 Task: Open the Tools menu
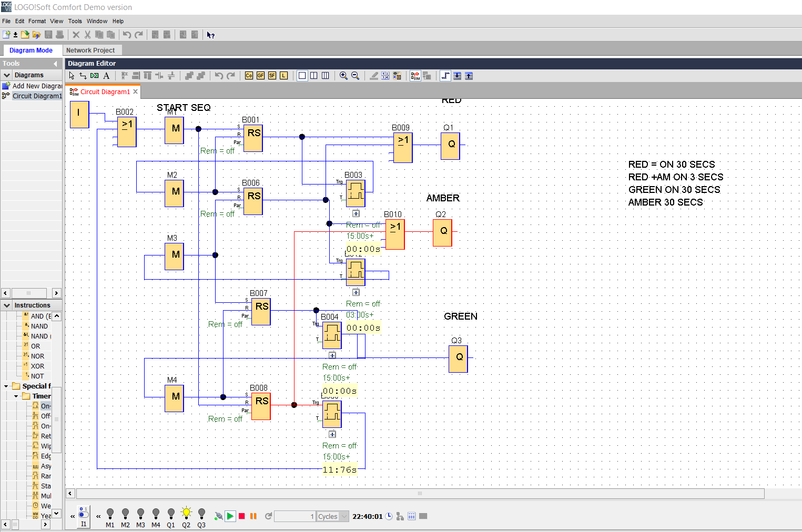pyautogui.click(x=75, y=21)
